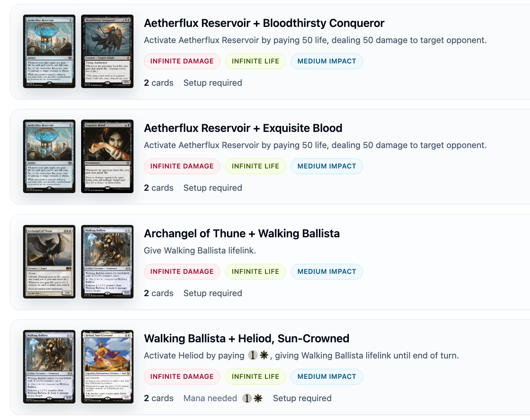Select the MEDIUM IMPACT badge on Archangel combo

click(327, 272)
